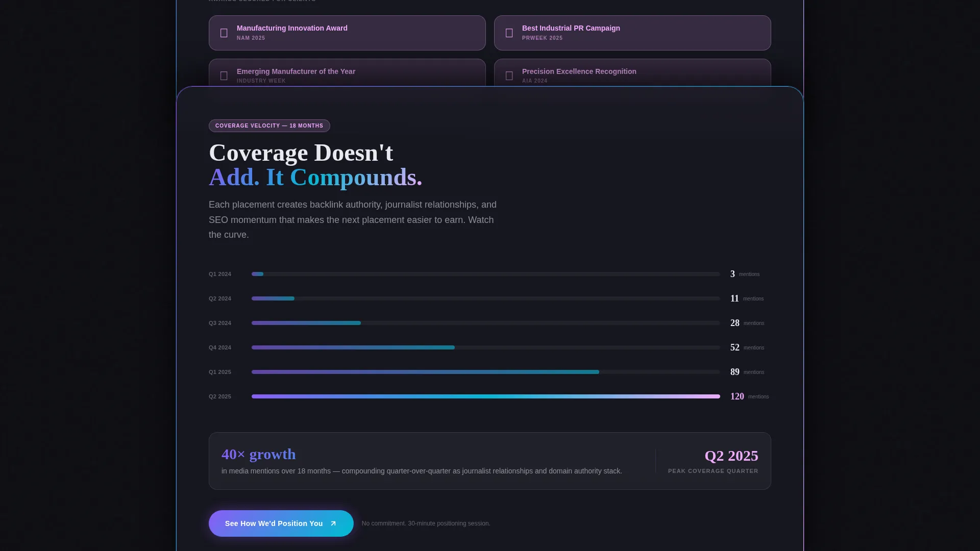Click the 40× growth headline
This screenshot has width=980, height=551.
[259, 454]
